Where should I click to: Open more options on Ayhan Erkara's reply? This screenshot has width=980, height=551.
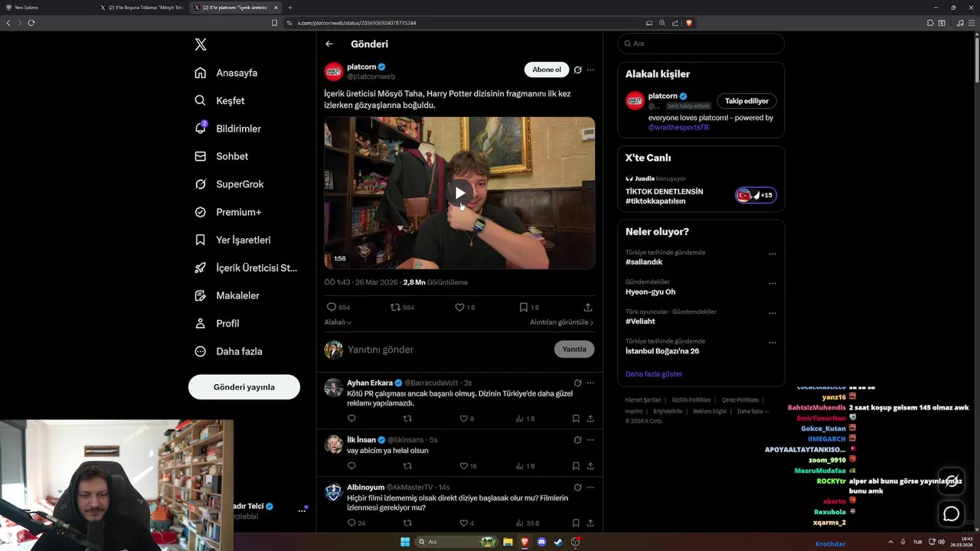590,383
